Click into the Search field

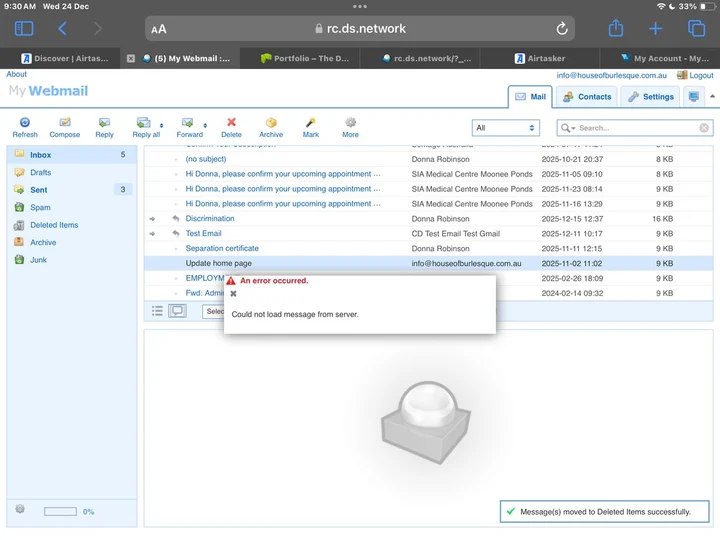point(637,128)
